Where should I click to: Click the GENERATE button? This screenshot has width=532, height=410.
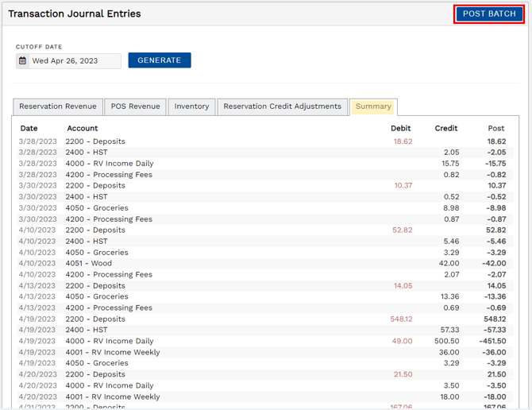[x=160, y=60]
